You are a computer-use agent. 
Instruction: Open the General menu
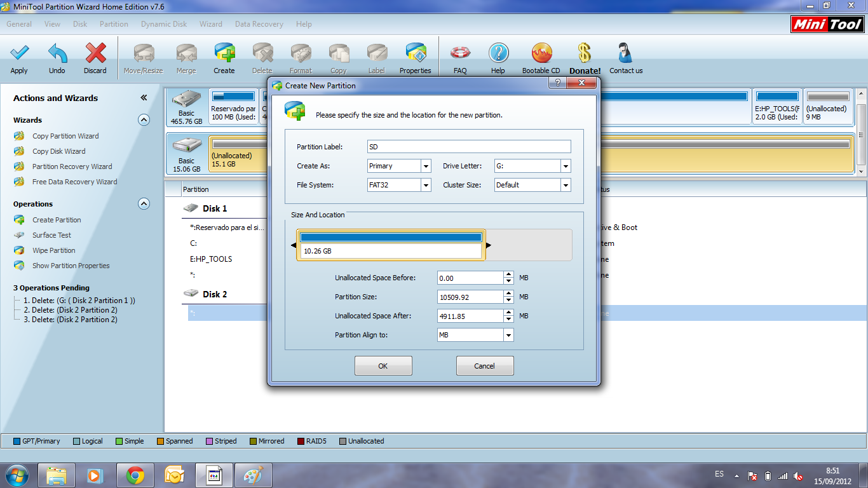click(x=19, y=24)
